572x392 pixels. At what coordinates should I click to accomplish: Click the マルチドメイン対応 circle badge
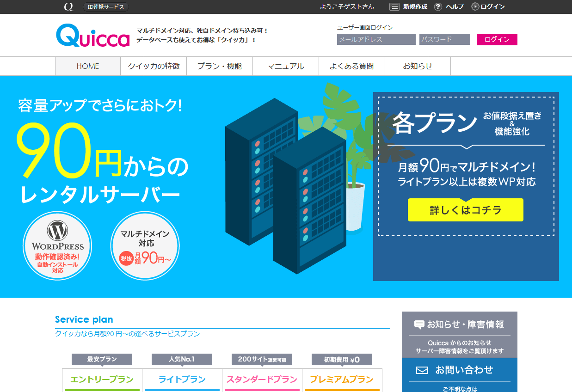(145, 245)
